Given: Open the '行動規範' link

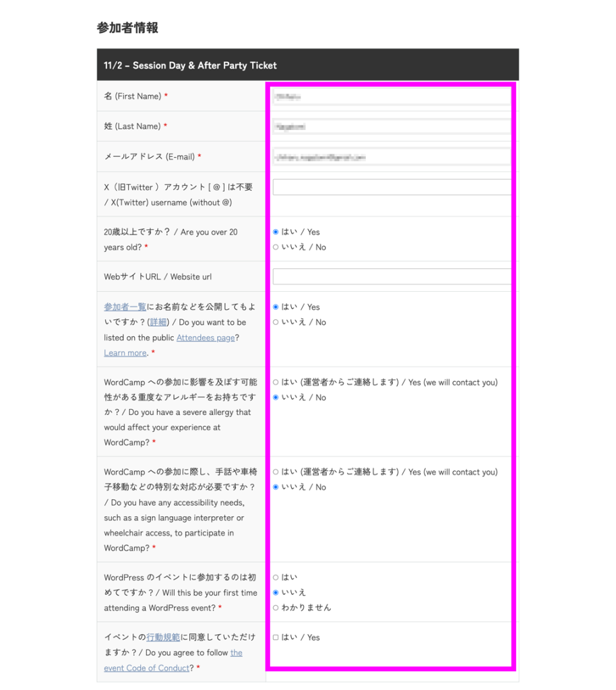Looking at the screenshot, I should (162, 637).
